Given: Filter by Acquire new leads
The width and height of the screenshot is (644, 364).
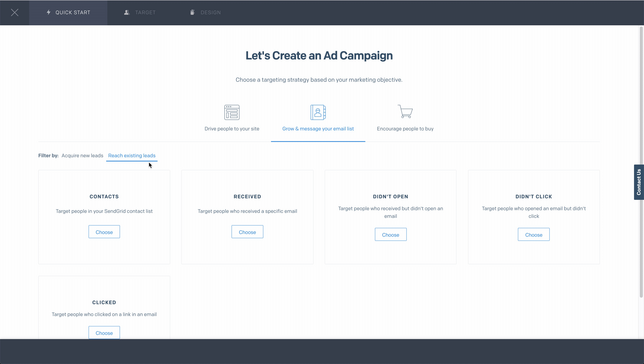Looking at the screenshot, I should [82, 155].
